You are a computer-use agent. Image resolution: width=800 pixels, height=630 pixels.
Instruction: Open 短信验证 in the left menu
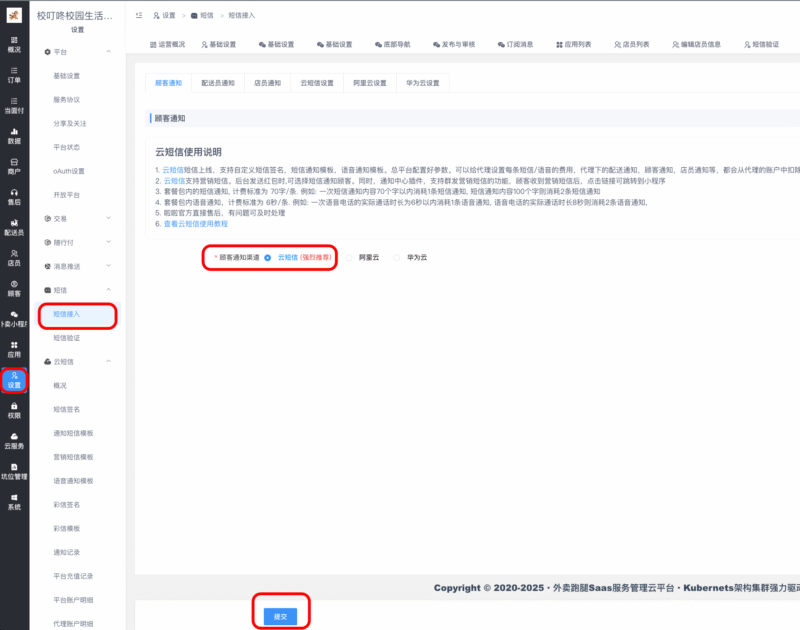(x=67, y=338)
